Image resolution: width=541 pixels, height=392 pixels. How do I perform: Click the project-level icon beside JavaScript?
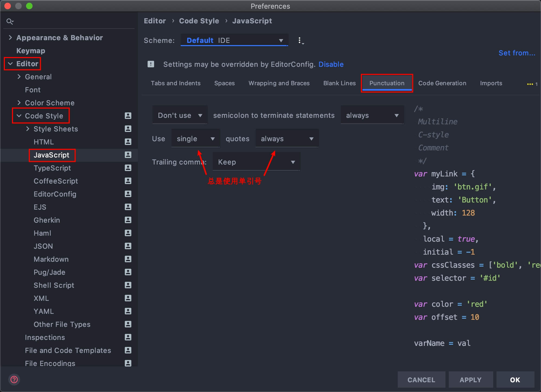128,155
